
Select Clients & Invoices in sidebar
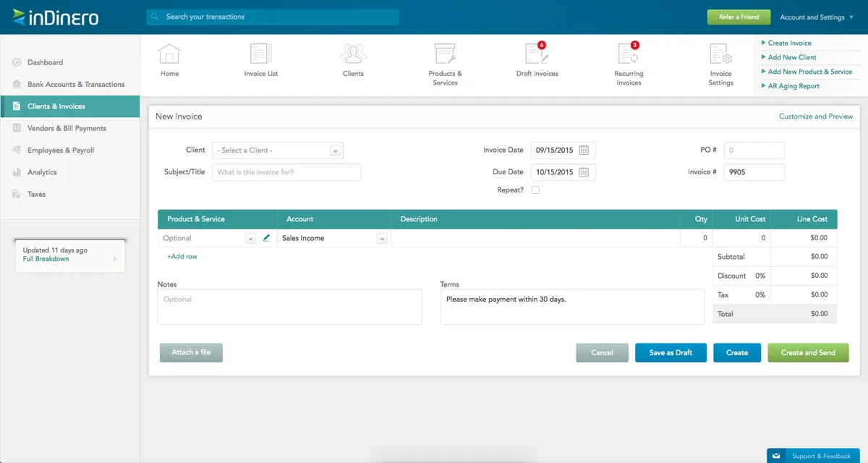(x=70, y=106)
